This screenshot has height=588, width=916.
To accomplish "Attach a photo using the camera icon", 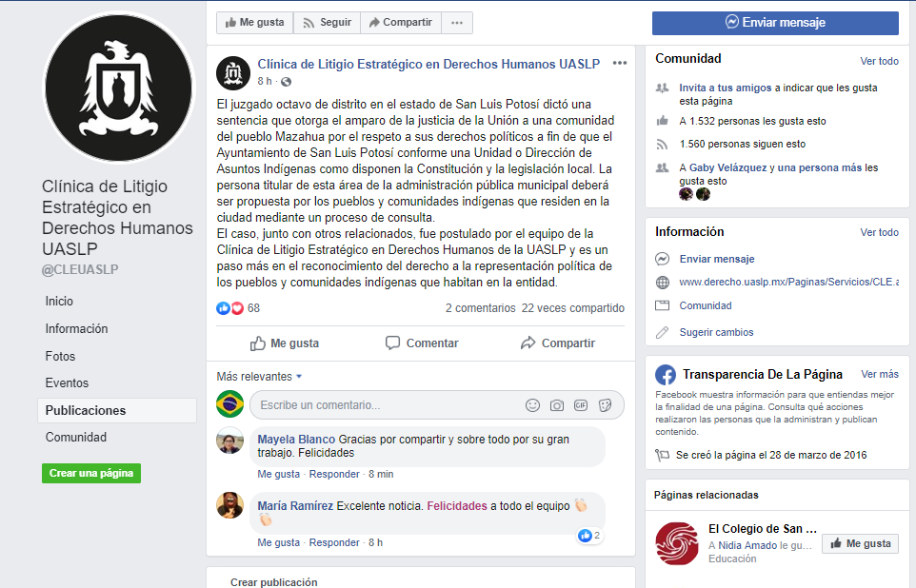I will pos(557,405).
